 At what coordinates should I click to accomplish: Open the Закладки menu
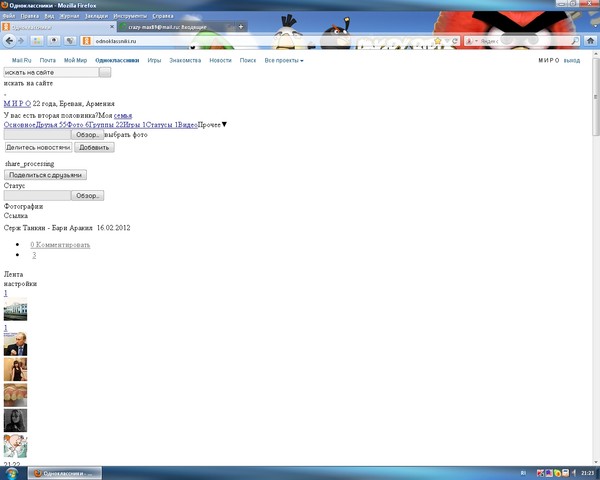tap(96, 16)
